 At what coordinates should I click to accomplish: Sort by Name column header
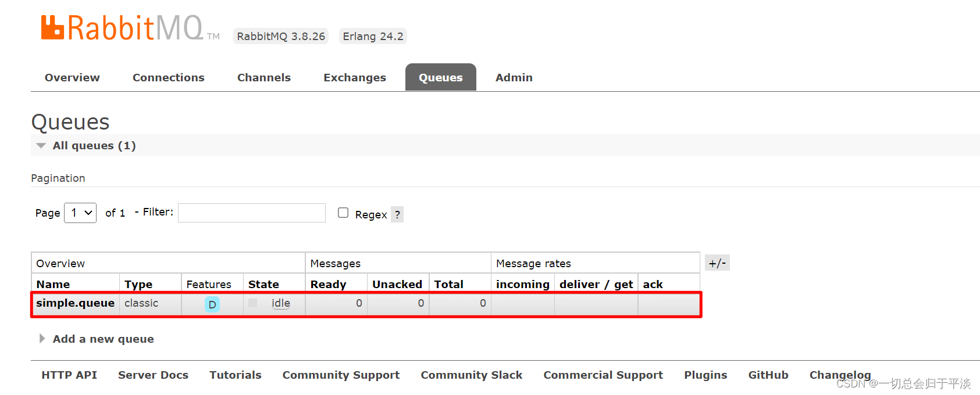(x=53, y=284)
